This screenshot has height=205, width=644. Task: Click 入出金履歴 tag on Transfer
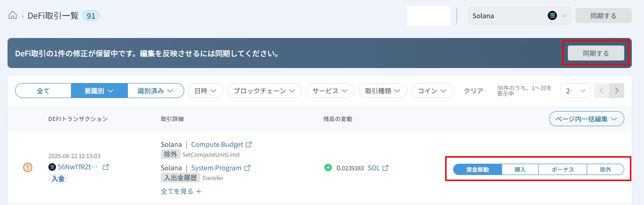pyautogui.click(x=181, y=178)
